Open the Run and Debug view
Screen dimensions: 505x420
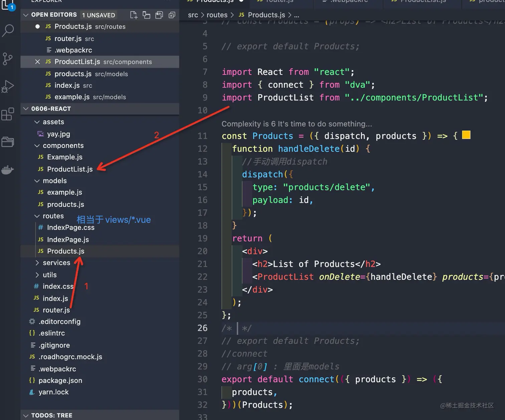click(8, 87)
